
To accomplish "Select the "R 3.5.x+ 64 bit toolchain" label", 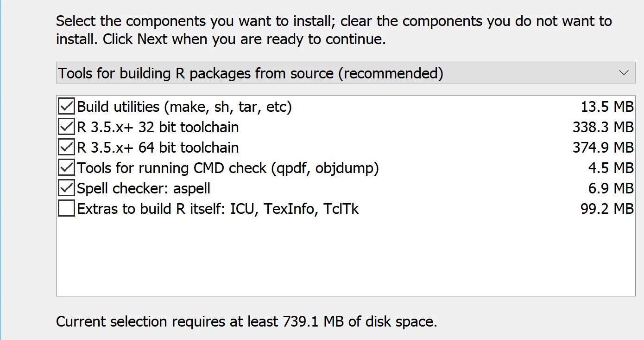I will (158, 148).
